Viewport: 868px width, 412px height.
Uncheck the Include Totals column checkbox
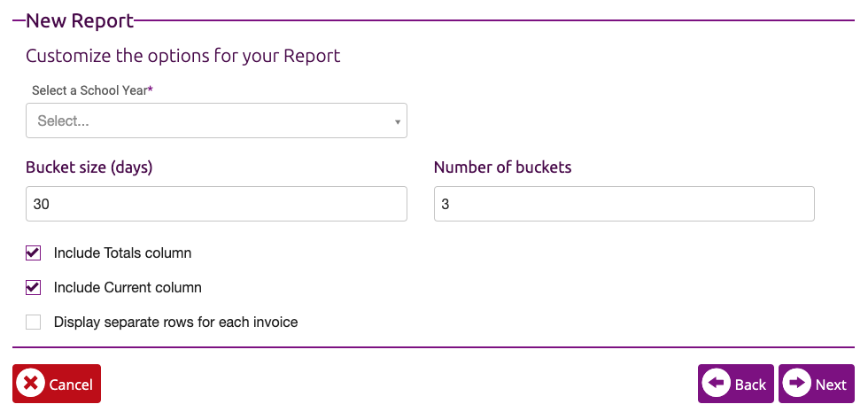coord(34,253)
